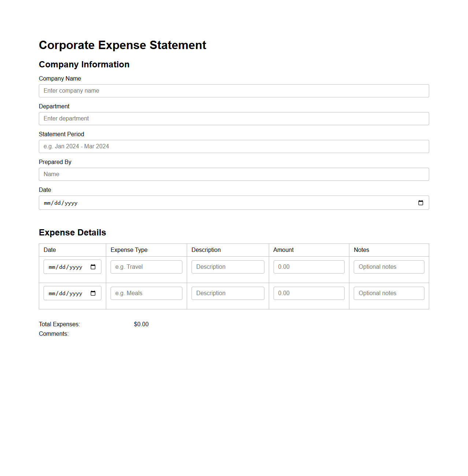Select the second row Expense Type field
The width and height of the screenshot is (468, 476).
[146, 293]
